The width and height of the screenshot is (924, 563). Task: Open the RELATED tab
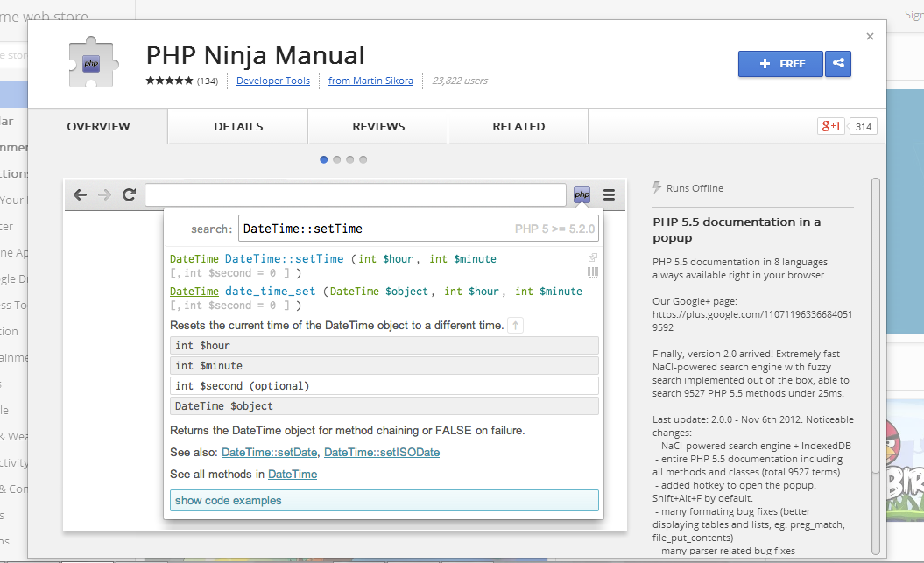(x=518, y=126)
